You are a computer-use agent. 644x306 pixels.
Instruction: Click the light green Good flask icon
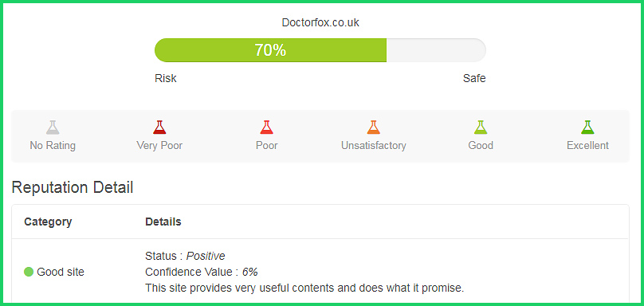481,127
